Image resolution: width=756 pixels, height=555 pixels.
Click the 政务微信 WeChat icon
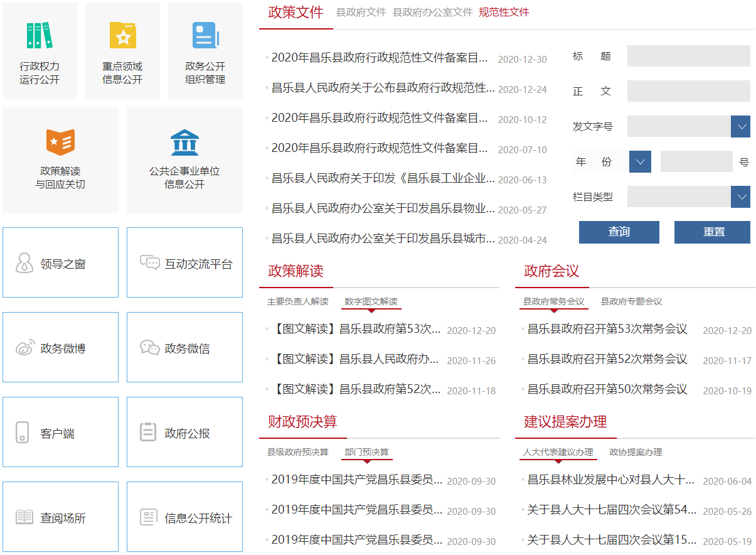149,348
